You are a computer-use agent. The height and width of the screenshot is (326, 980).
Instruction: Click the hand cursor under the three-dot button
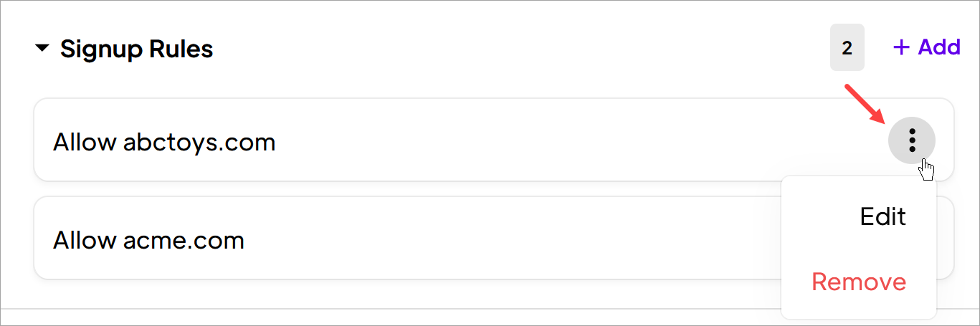tap(927, 171)
